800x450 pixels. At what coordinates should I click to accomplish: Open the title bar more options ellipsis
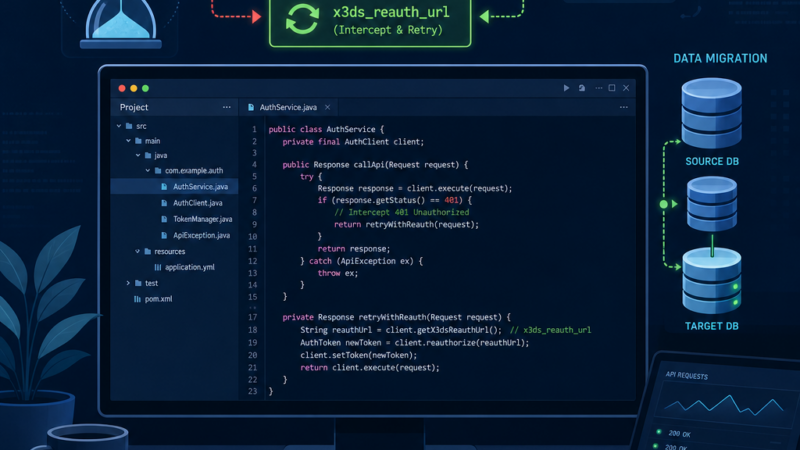click(598, 88)
